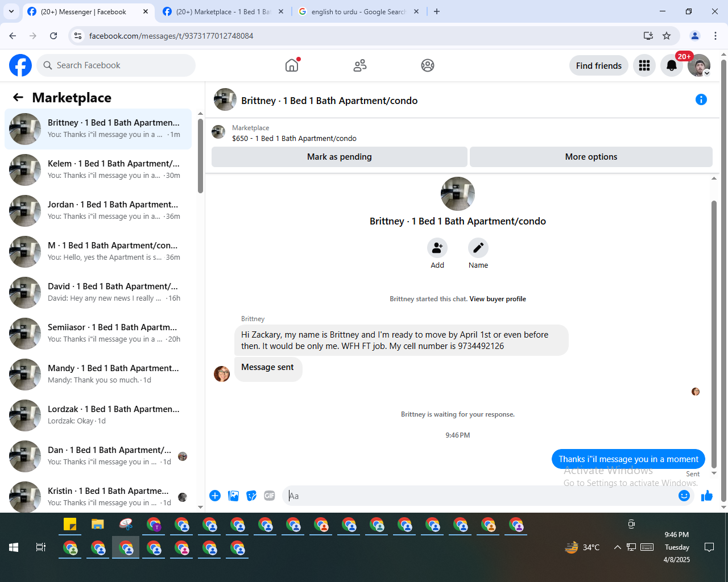Click Find friends button

tap(599, 65)
